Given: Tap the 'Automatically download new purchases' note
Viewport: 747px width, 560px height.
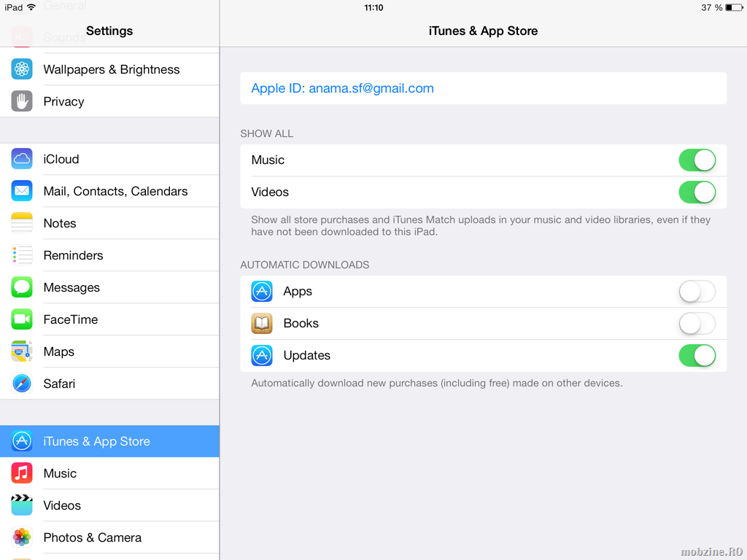Looking at the screenshot, I should 437,384.
